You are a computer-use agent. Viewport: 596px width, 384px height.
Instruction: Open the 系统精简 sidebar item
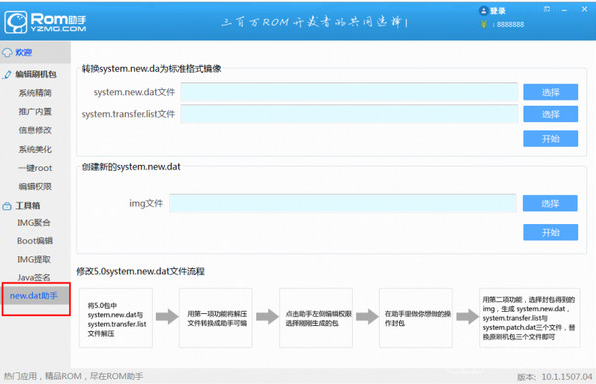click(35, 93)
